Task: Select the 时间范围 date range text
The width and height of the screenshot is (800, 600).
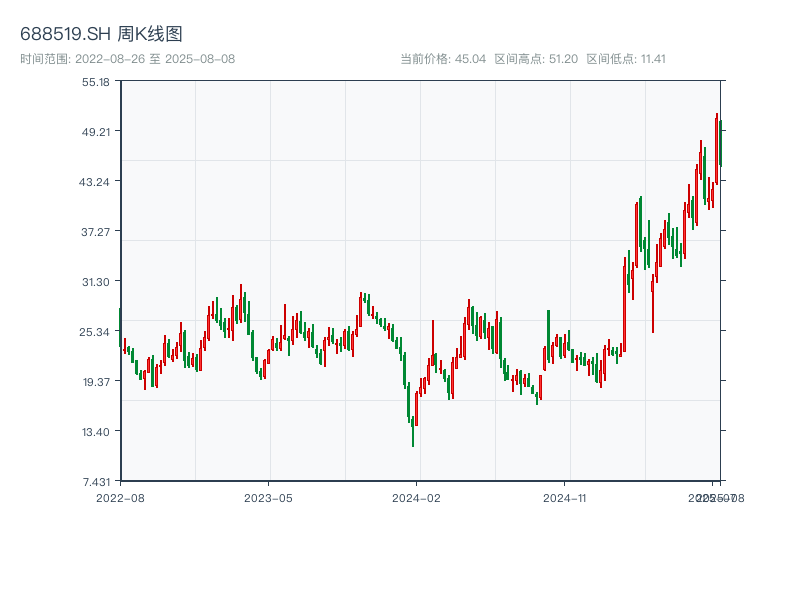Action: 128,59
